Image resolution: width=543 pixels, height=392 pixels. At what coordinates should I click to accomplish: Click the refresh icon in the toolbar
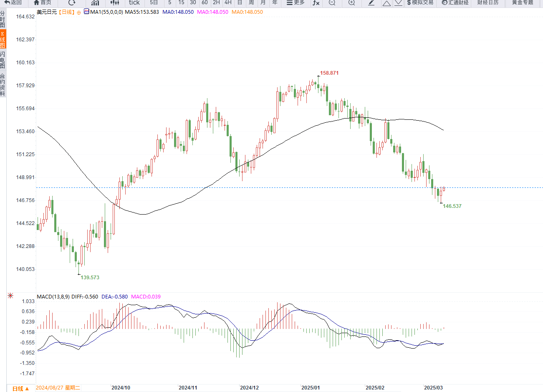pos(72,3)
